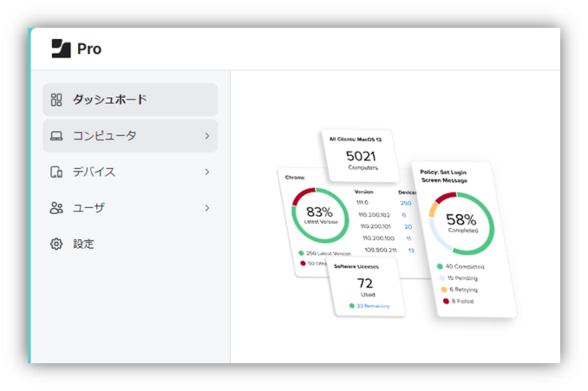Viewport: 588px width, 391px height.
Task: Click the device count link "250"
Action: coord(406,203)
